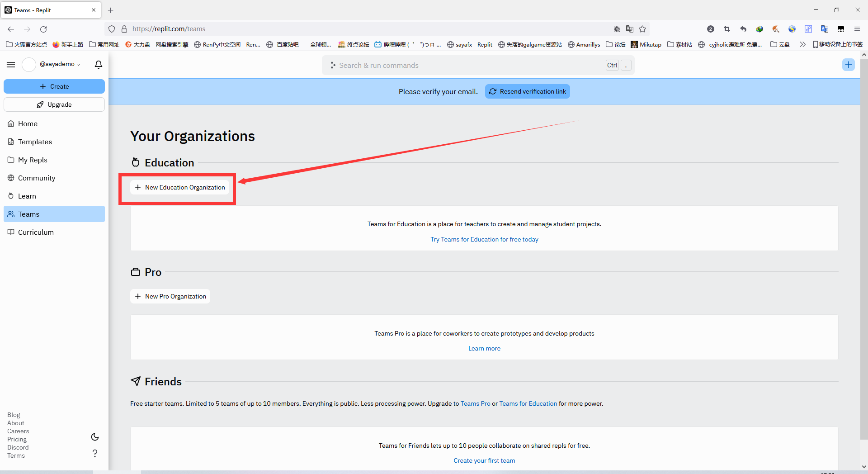The width and height of the screenshot is (868, 474).
Task: Open the 论坛 bookmark folder
Action: coord(616,44)
